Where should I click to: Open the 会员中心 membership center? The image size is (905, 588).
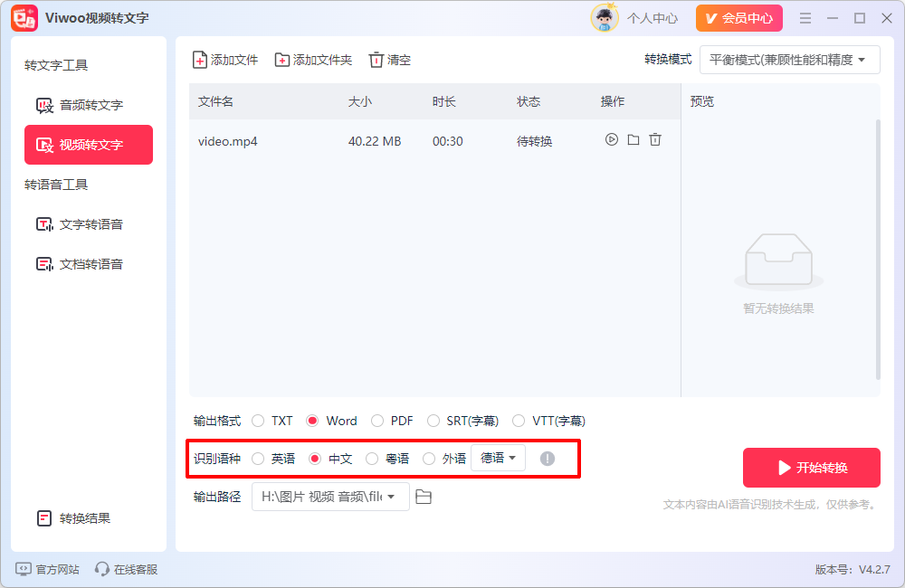[x=738, y=18]
